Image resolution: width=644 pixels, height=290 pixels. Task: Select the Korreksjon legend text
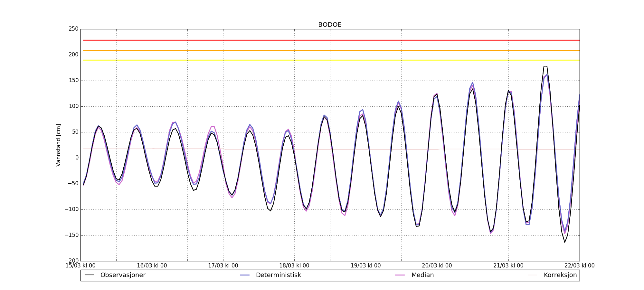point(560,275)
